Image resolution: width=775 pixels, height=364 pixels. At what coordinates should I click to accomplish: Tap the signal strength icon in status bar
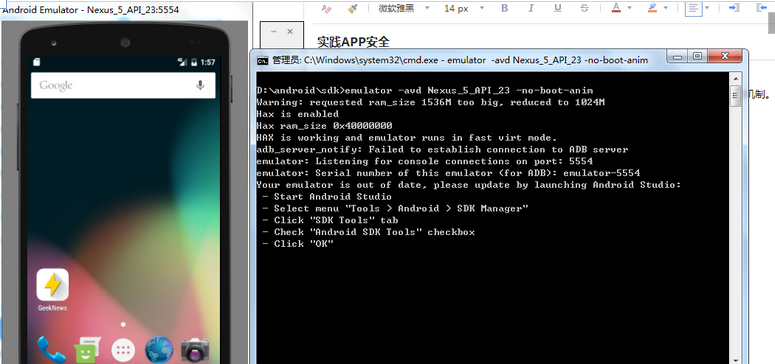[x=182, y=62]
